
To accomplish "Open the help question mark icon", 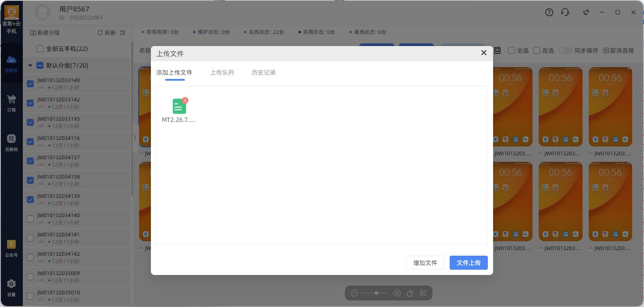I will coord(549,12).
